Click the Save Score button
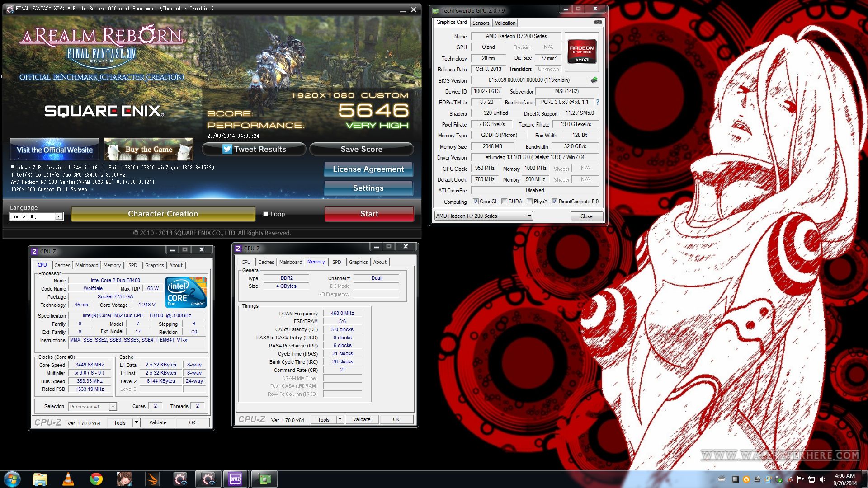The image size is (868, 488). [362, 149]
